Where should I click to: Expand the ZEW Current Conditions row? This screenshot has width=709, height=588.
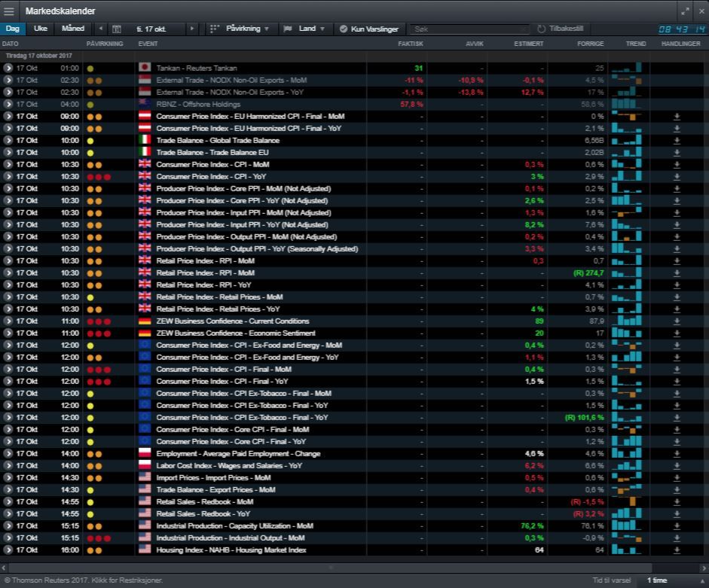pos(8,321)
